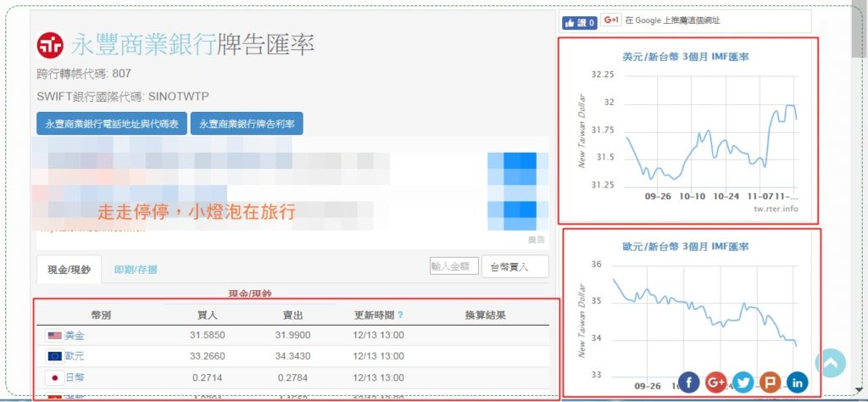The width and height of the screenshot is (868, 402).
Task: Click the 美元/新台幣 line chart
Action: tap(711, 133)
